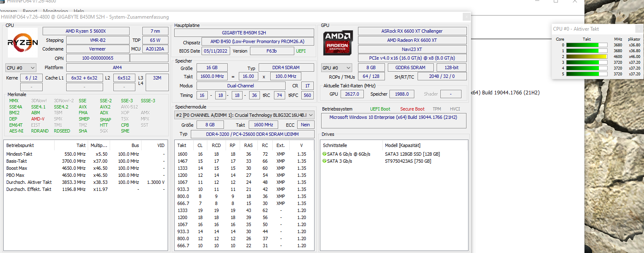Image resolution: width=644 pixels, height=253 pixels.
Task: Click the CL column header in the memory table
Action: point(200,145)
